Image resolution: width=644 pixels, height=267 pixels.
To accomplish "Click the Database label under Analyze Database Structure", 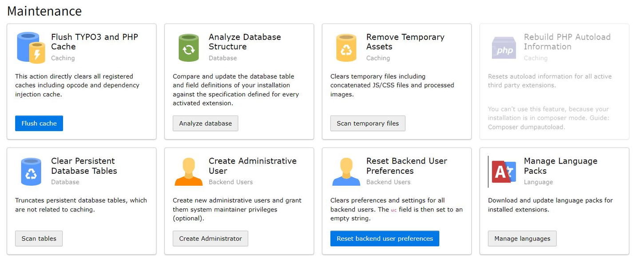I will coord(223,58).
